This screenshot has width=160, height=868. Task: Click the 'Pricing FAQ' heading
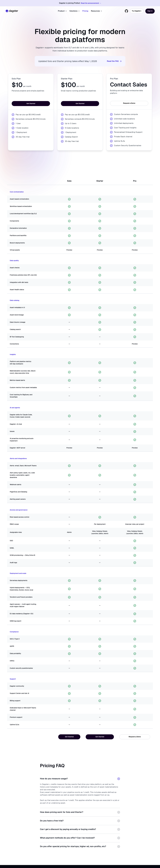pos(52,766)
